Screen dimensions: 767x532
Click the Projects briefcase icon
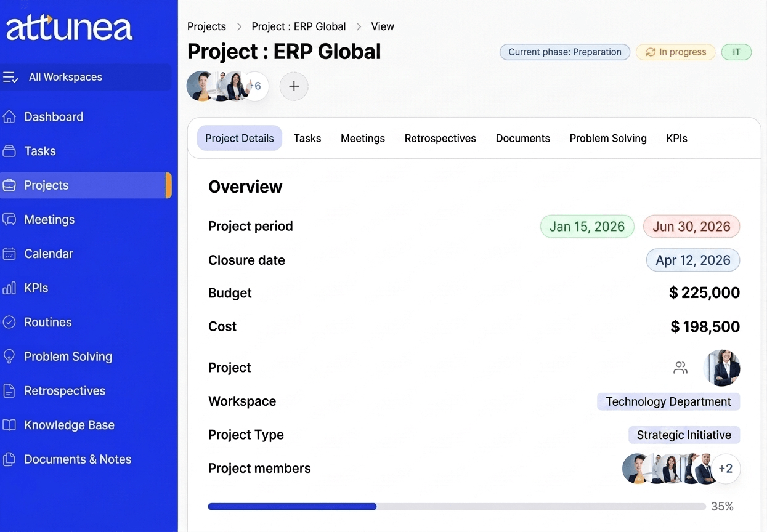(9, 185)
